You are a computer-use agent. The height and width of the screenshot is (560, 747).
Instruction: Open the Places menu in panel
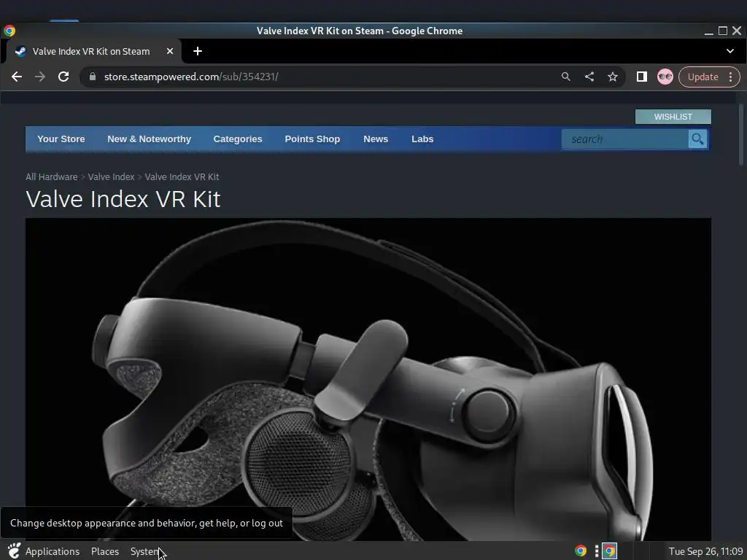pos(105,551)
